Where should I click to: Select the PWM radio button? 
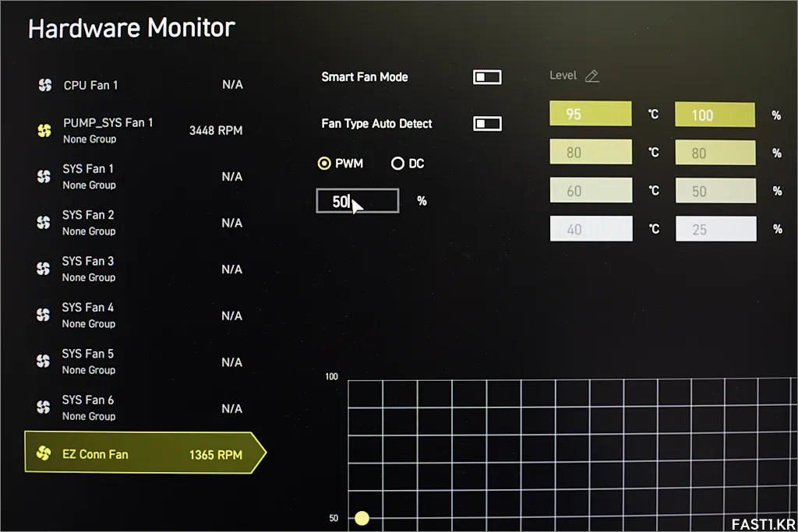[324, 164]
